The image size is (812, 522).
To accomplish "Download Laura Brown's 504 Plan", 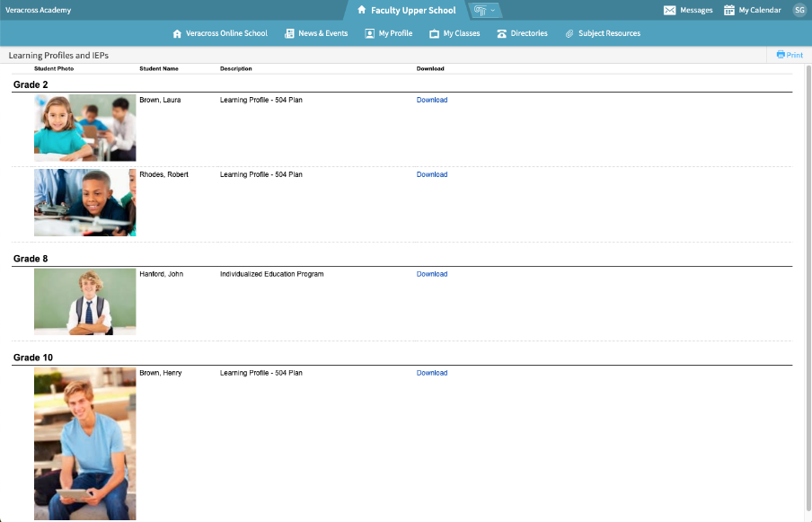I will coord(431,100).
